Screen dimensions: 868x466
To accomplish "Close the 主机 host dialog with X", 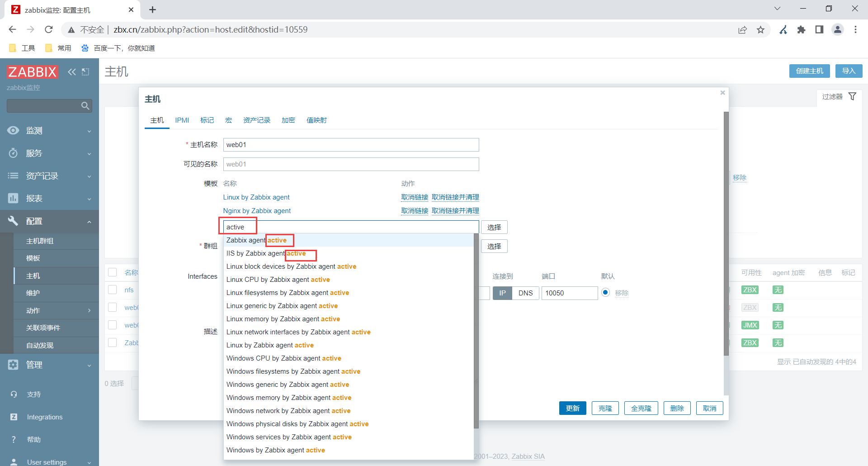I will pos(722,93).
